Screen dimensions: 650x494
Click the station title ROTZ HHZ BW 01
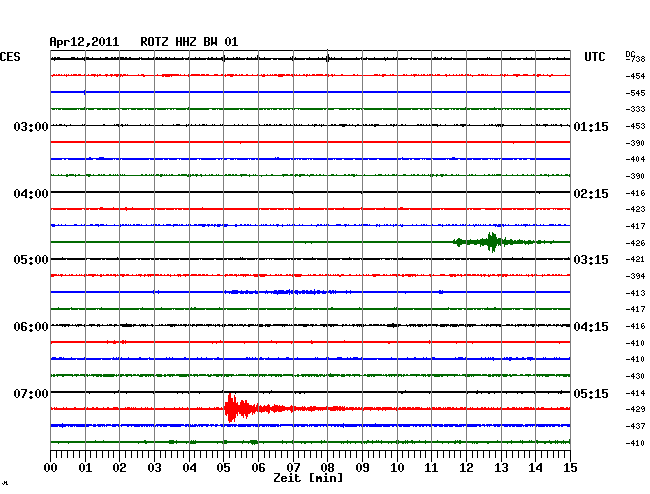click(x=189, y=42)
